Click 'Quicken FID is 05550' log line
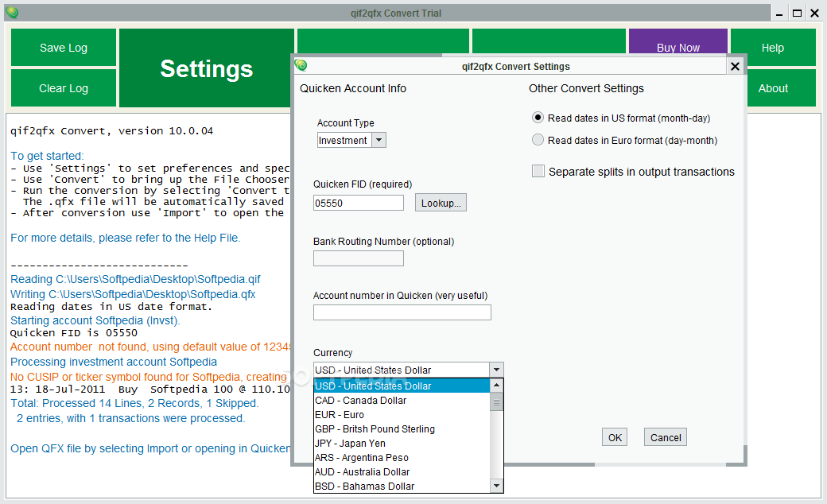 click(74, 332)
